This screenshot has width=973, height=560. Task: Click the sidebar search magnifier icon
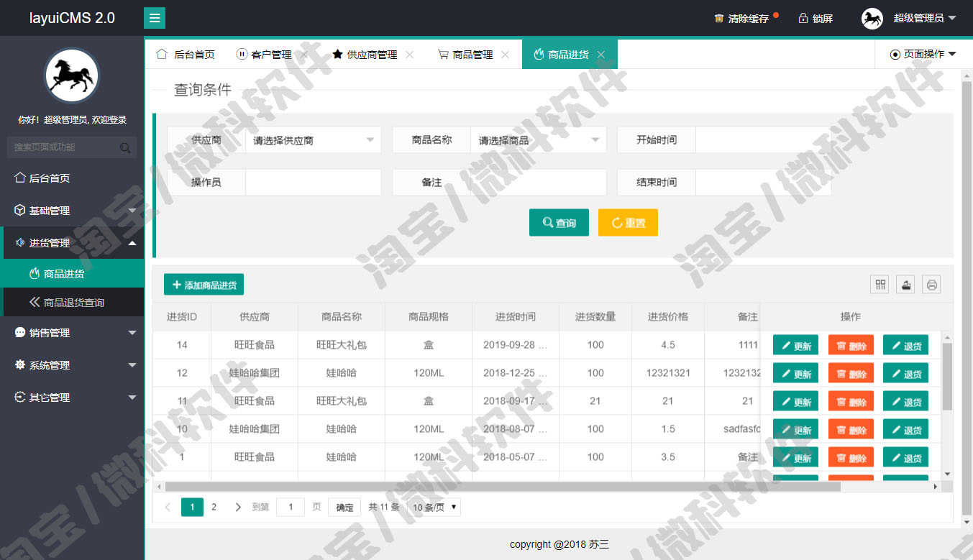click(125, 147)
